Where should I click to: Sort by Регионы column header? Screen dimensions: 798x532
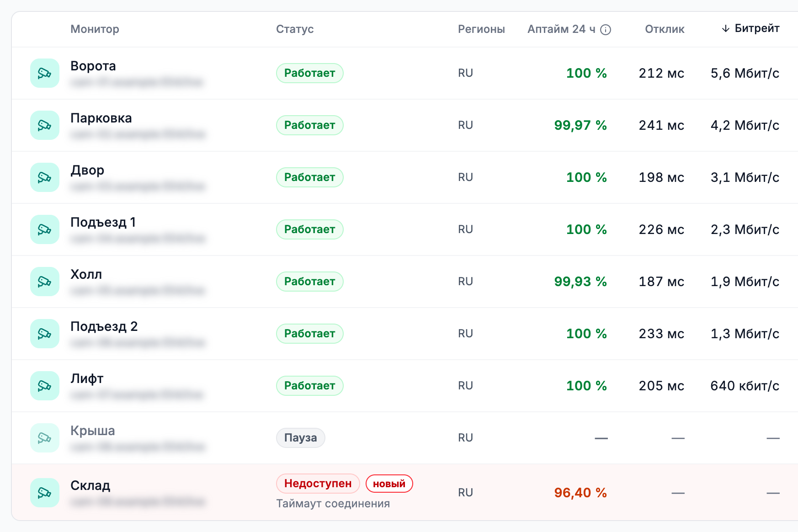[x=481, y=29]
